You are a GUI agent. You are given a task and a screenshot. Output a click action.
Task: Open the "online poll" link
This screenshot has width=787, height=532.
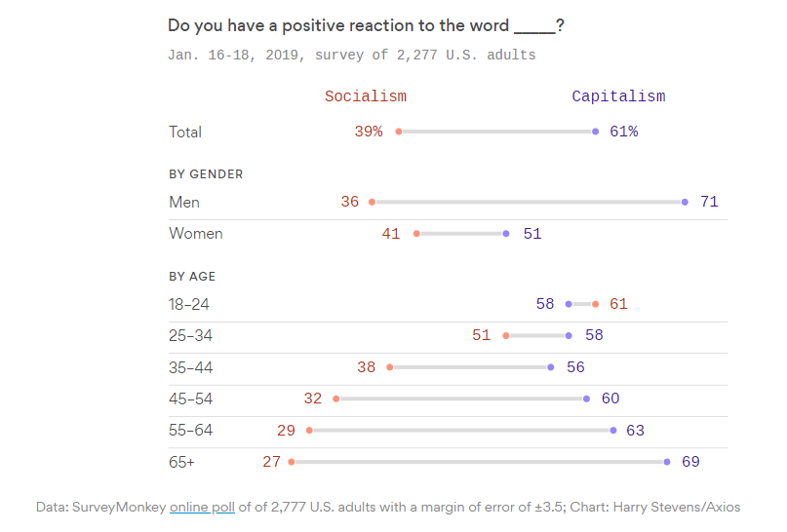(202, 507)
